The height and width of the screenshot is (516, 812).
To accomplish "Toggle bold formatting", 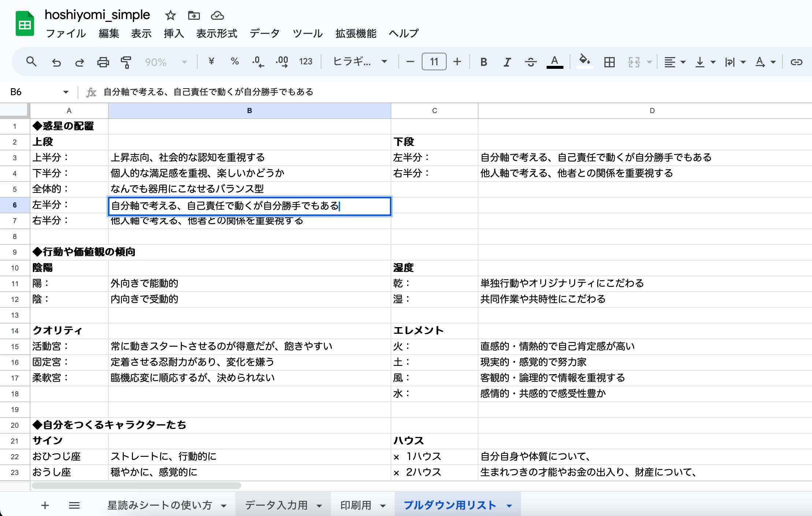I will click(483, 62).
